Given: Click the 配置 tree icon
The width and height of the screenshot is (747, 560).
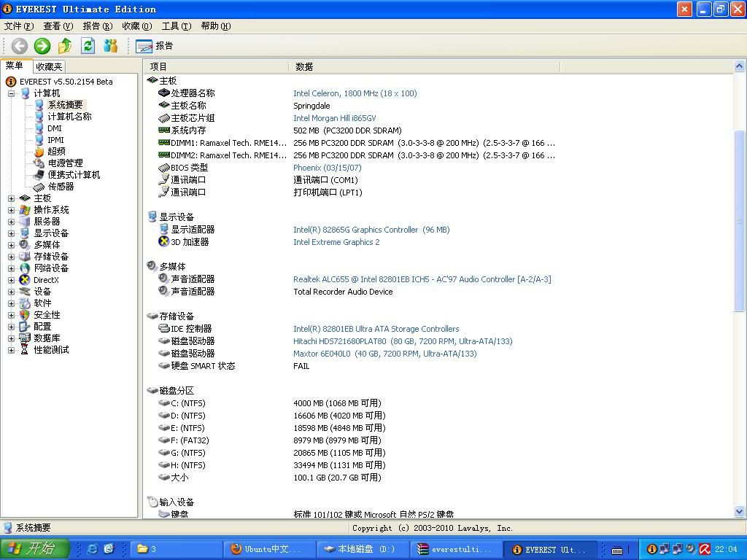Looking at the screenshot, I should (25, 327).
